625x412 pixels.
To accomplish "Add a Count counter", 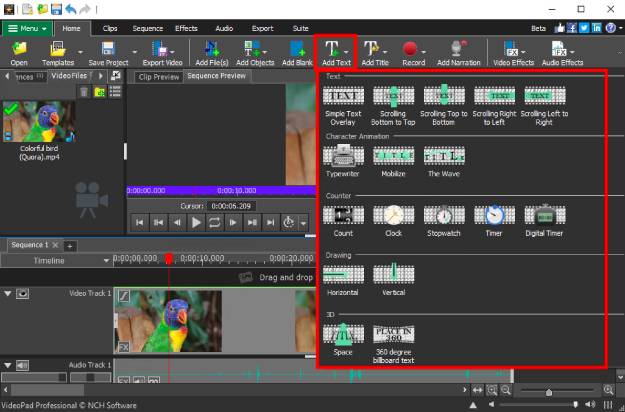I will point(343,221).
